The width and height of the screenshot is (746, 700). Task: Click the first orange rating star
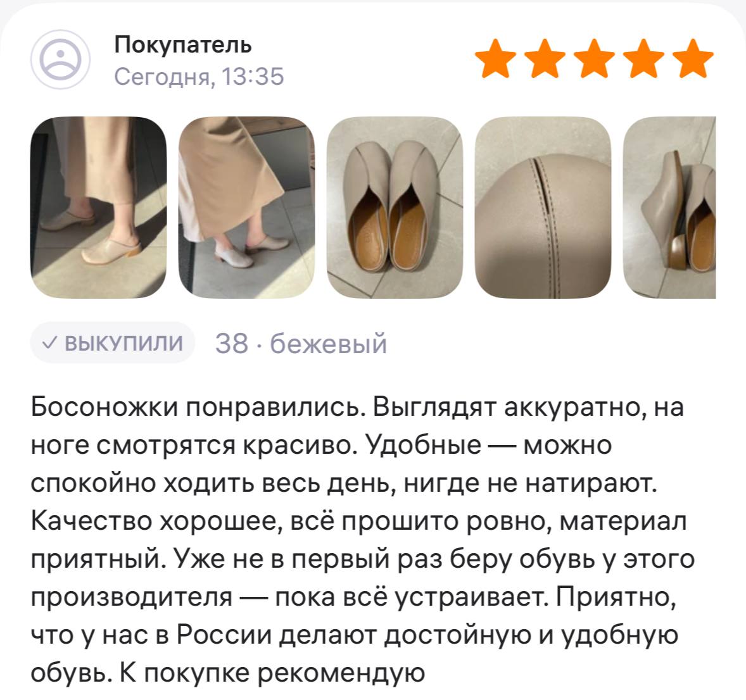pos(496,58)
